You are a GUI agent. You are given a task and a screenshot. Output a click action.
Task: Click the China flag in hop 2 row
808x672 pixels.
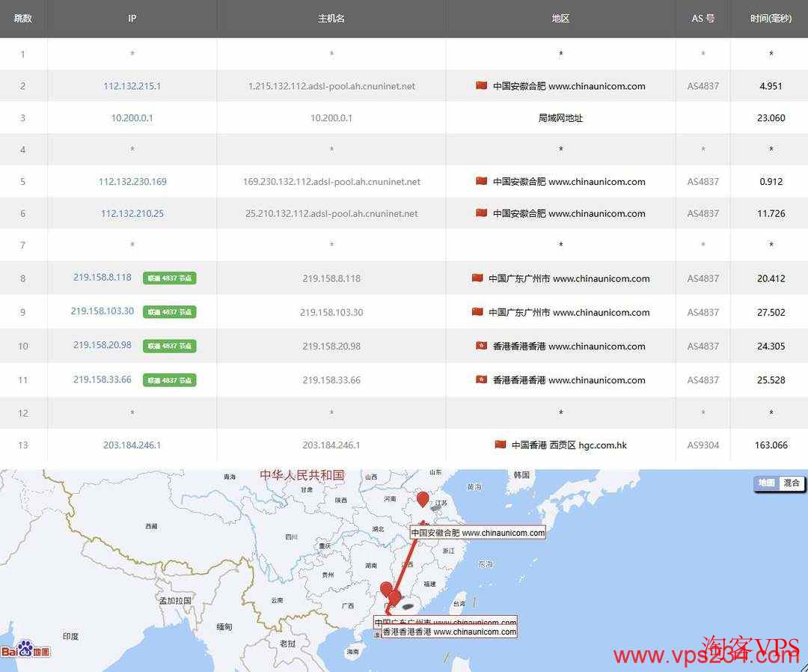coord(481,85)
